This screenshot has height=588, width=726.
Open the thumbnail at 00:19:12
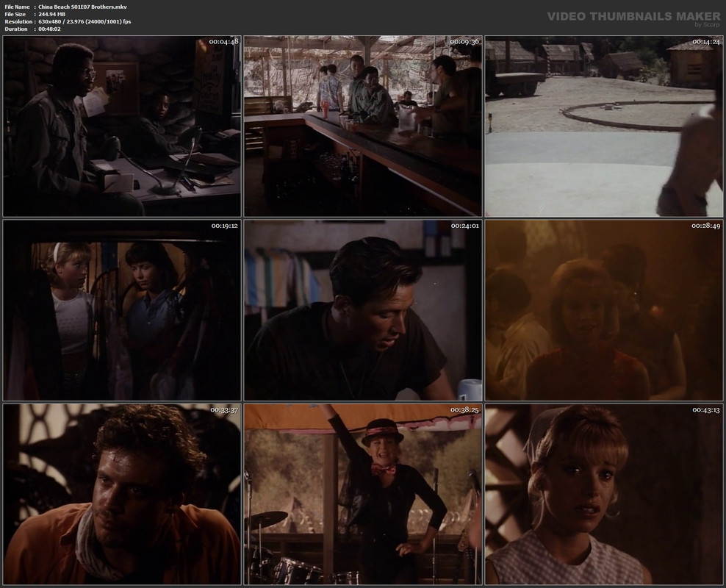[122, 310]
